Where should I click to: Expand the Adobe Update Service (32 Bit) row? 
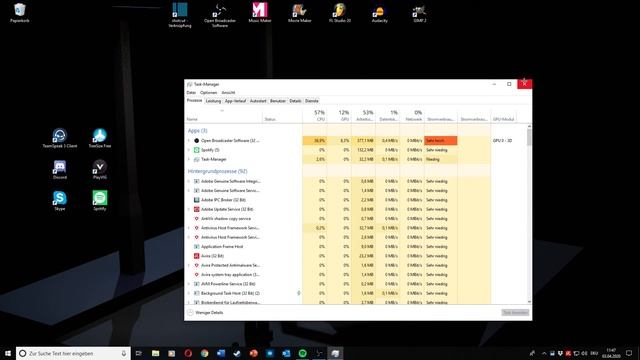point(189,209)
